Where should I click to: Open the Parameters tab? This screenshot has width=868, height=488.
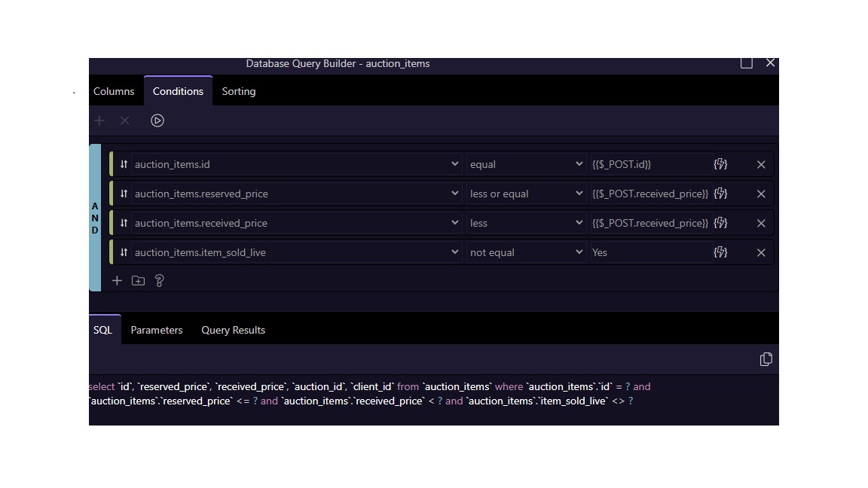point(157,330)
